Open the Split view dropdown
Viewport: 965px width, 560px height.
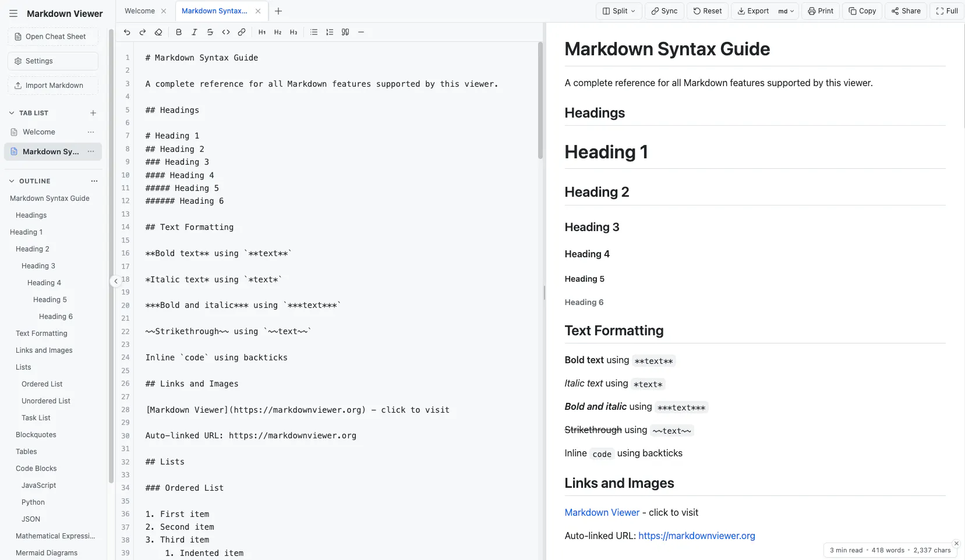(x=618, y=11)
